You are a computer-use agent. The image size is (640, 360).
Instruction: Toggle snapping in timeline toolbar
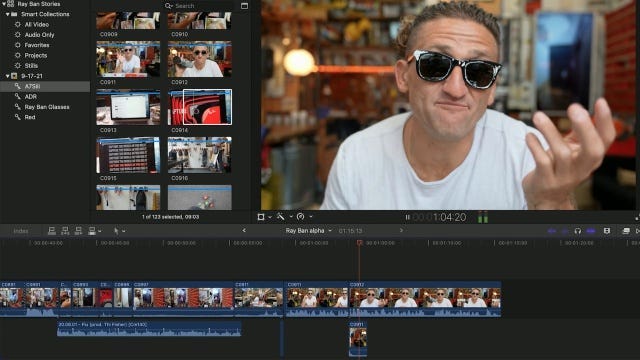tap(591, 231)
